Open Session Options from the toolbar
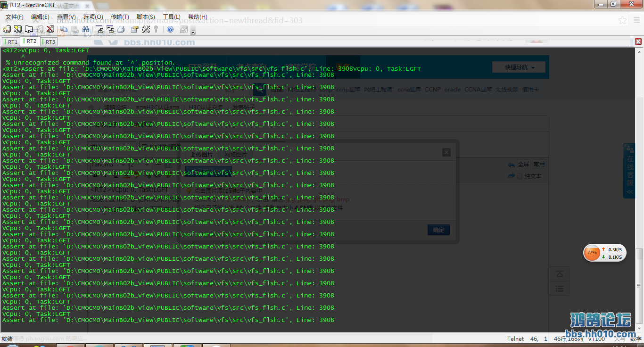The height and width of the screenshot is (347, 644). coord(135,29)
